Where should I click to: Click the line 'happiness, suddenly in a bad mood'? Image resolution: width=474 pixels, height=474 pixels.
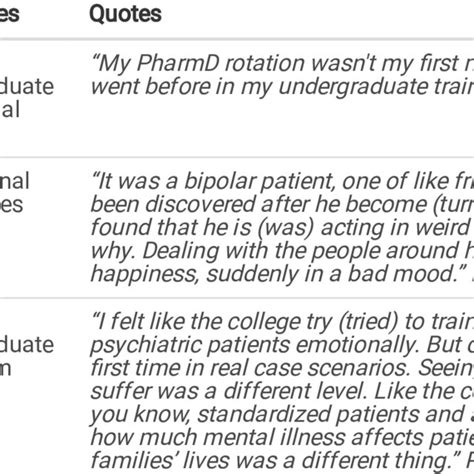(282, 274)
